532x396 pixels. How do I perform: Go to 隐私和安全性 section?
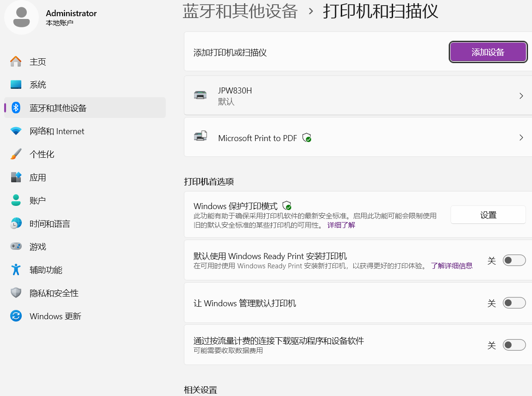[85, 293]
